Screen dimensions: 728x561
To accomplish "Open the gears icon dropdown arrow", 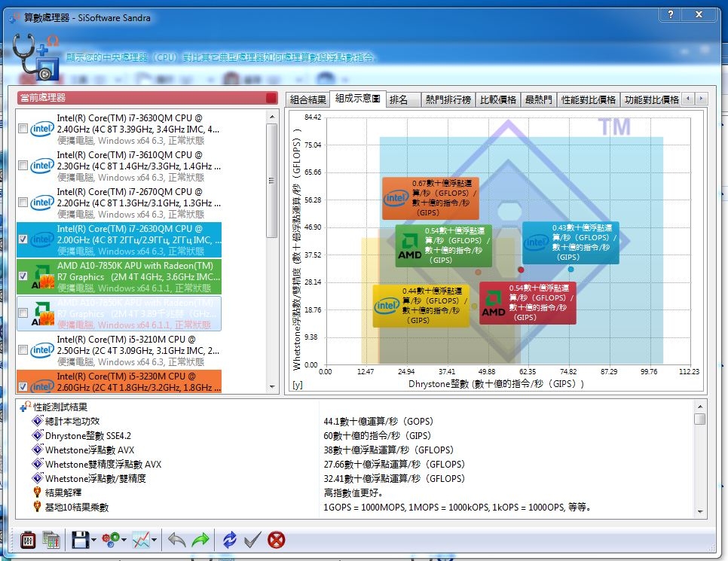I will (x=124, y=540).
